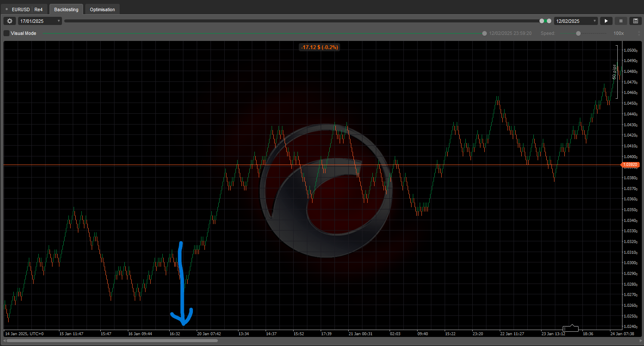Click the 20 Jan 07:42 time label
The width and height of the screenshot is (644, 346).
coord(209,334)
